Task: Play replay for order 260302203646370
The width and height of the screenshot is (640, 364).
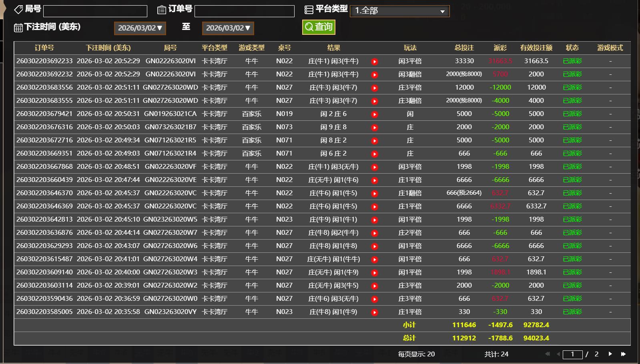Action: (375, 194)
